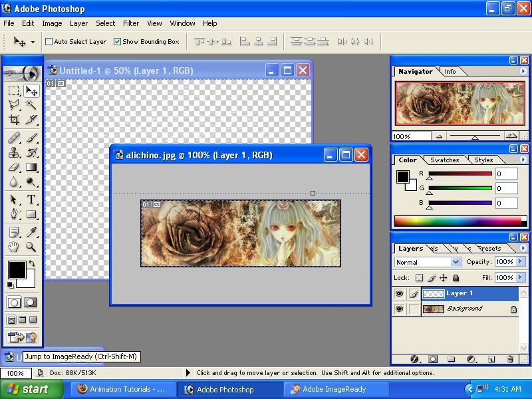Open the Color palette menu arrow
532x399 pixels.
click(x=523, y=160)
